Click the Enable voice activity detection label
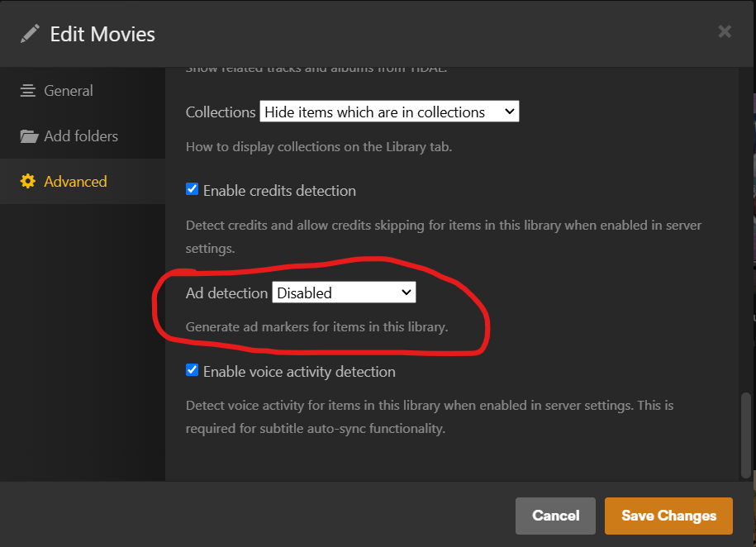 pos(299,372)
